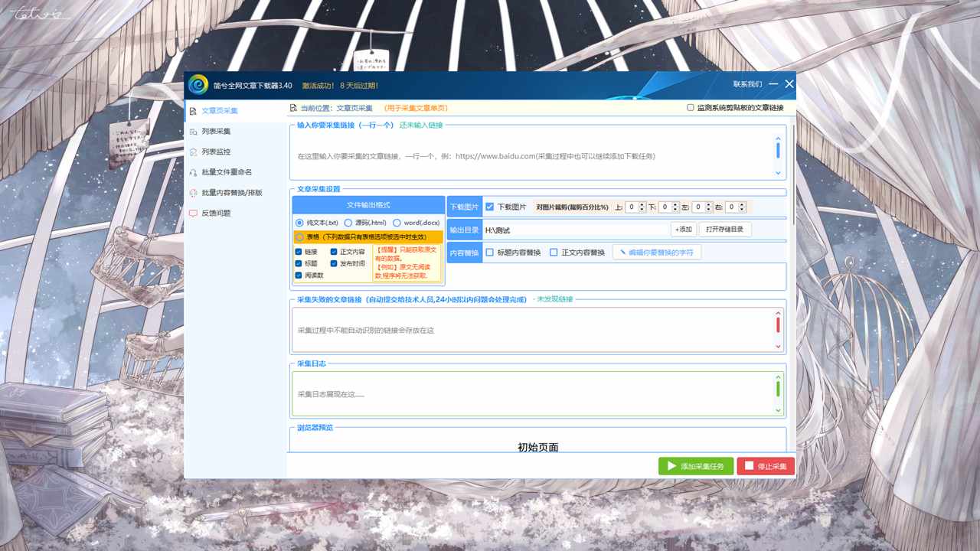The image size is (980, 551).
Task: Uncheck the 下载图片 checkbox
Action: pyautogui.click(x=490, y=207)
